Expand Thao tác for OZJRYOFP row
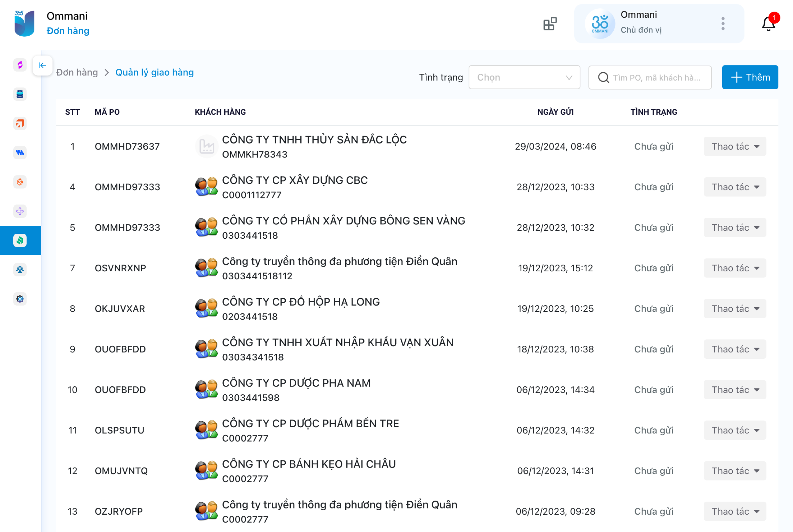Screen dimensions: 793x532 (x=735, y=511)
